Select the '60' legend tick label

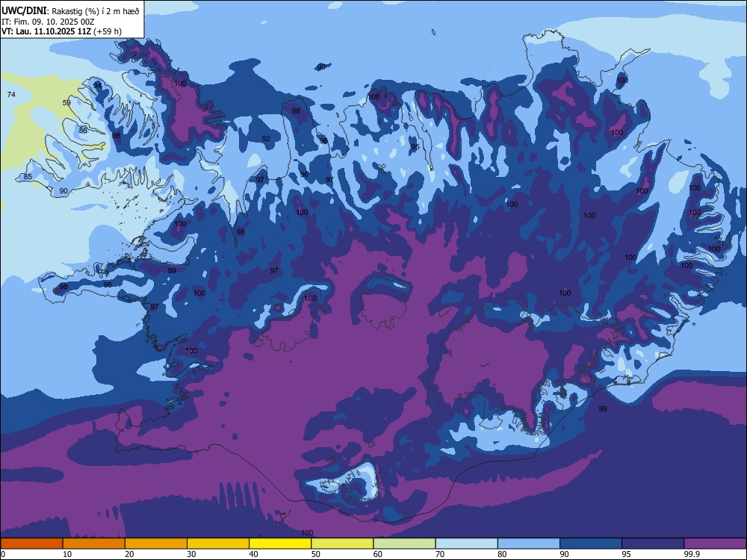377,554
